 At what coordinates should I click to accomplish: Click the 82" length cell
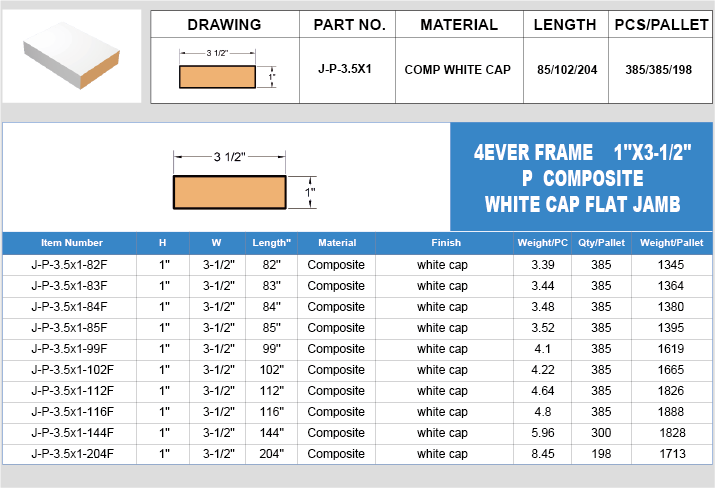pyautogui.click(x=271, y=265)
